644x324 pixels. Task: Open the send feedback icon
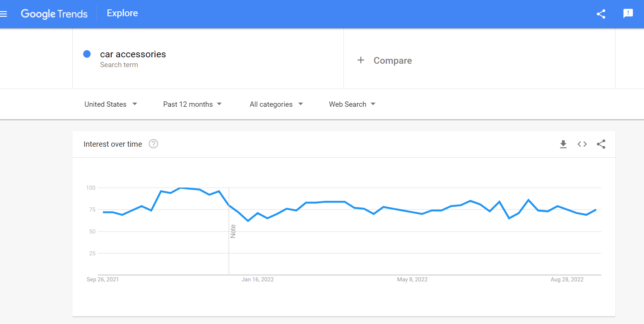(628, 14)
